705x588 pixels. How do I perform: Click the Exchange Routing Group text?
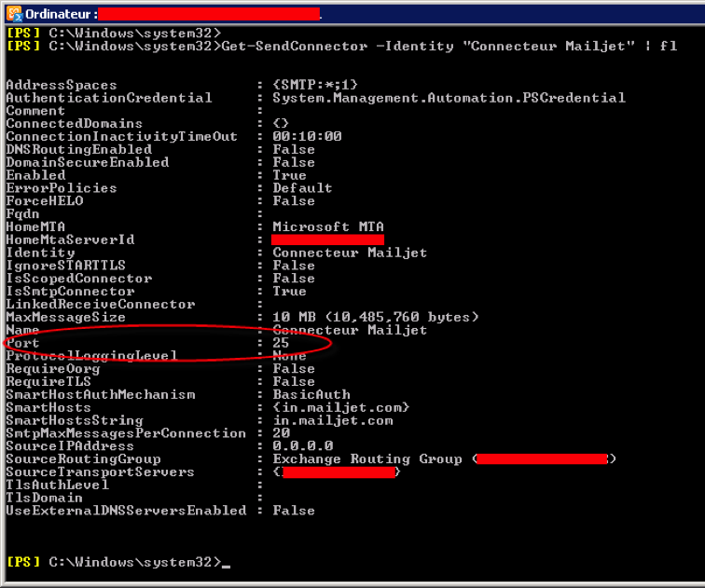[x=366, y=459]
